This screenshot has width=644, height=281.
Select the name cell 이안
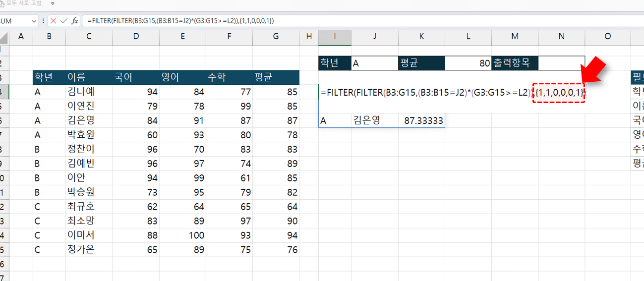[89, 178]
